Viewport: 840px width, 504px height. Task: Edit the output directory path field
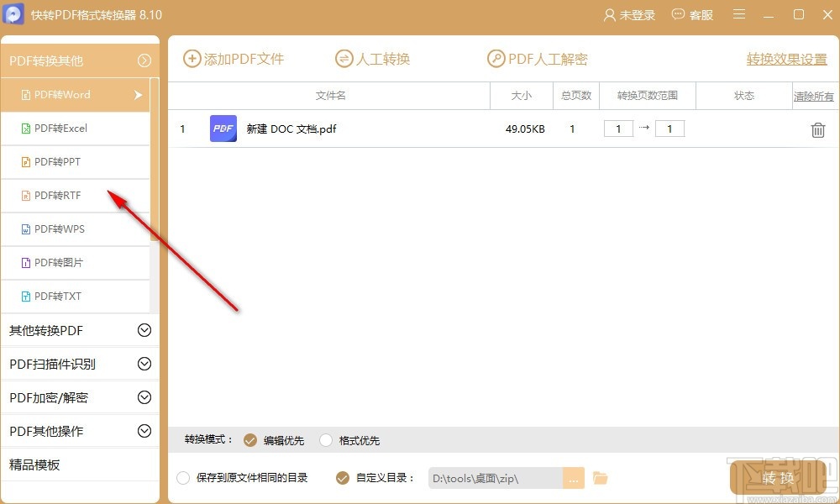click(496, 477)
